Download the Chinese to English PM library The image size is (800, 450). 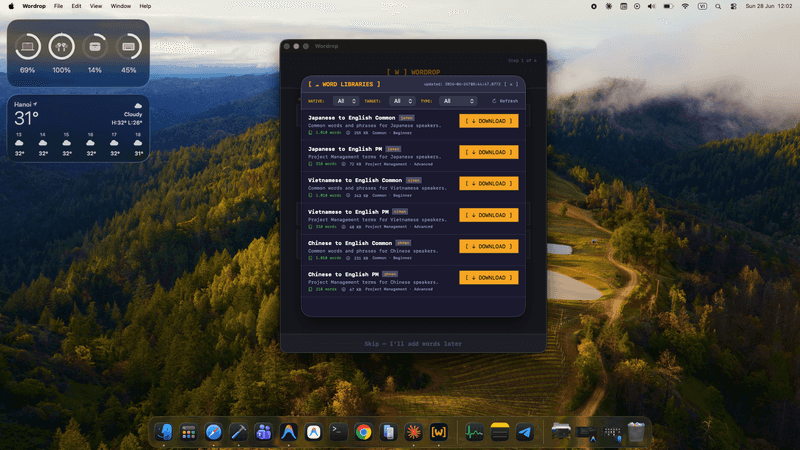tap(489, 278)
